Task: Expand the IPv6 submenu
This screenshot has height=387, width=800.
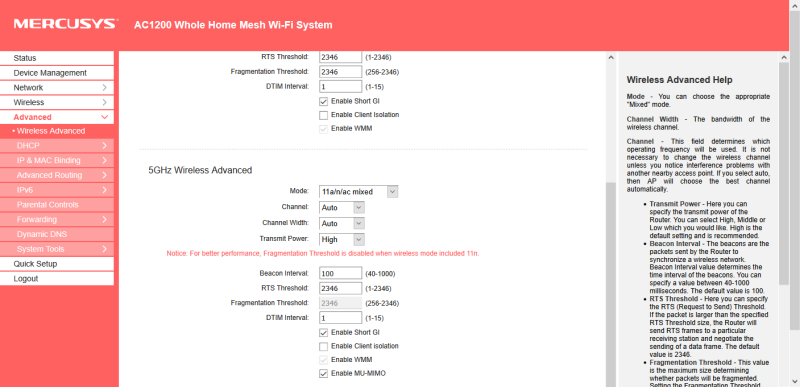Action: pyautogui.click(x=57, y=190)
